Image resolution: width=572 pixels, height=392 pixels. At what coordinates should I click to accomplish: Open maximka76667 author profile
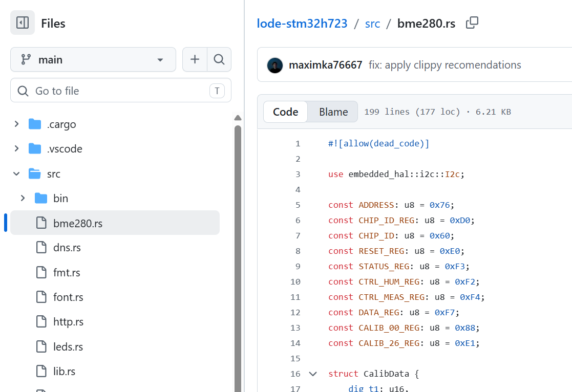pyautogui.click(x=325, y=65)
